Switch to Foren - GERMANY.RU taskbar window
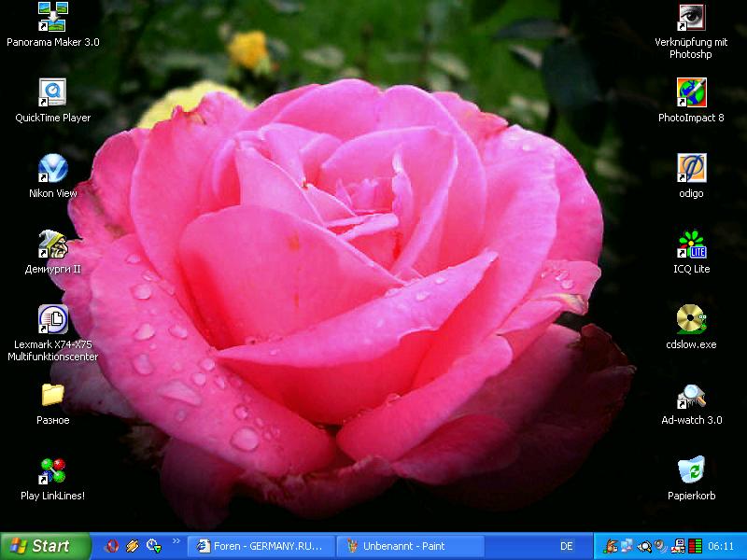Screen dimensions: 747x560 261,546
